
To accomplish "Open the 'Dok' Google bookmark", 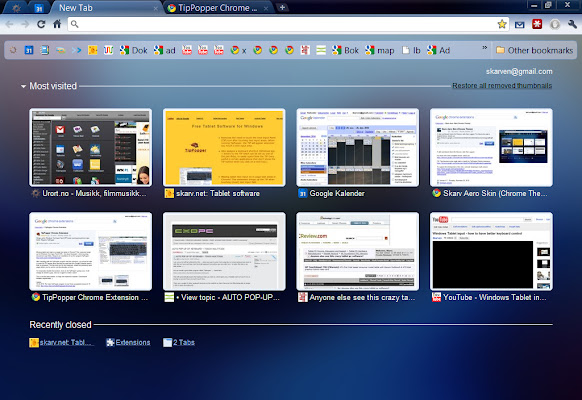I will click(x=133, y=50).
